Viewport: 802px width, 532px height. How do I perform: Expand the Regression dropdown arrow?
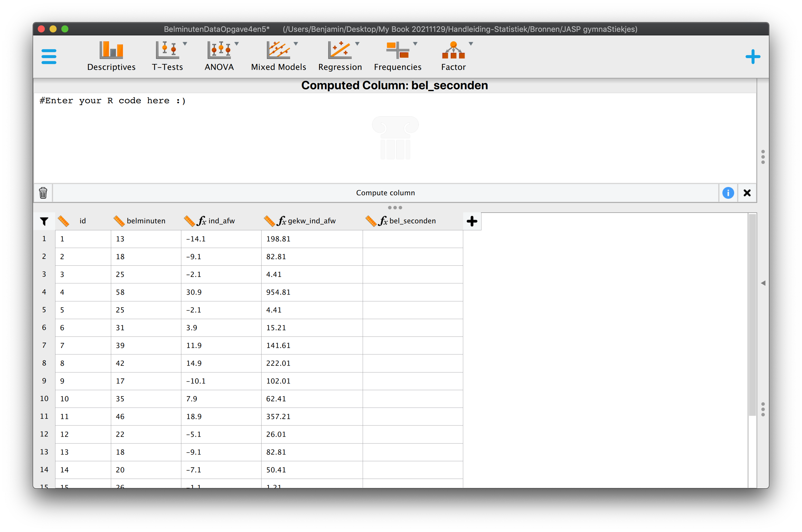coord(357,44)
